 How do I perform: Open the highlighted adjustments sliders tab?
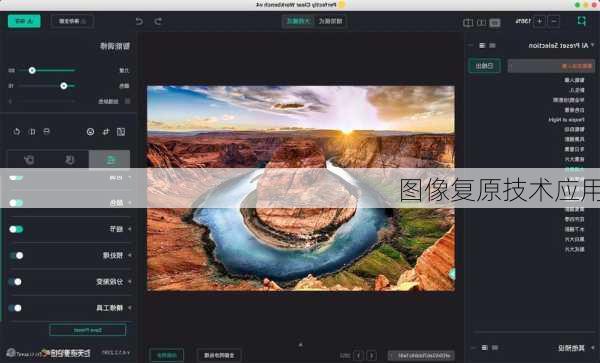[110, 160]
